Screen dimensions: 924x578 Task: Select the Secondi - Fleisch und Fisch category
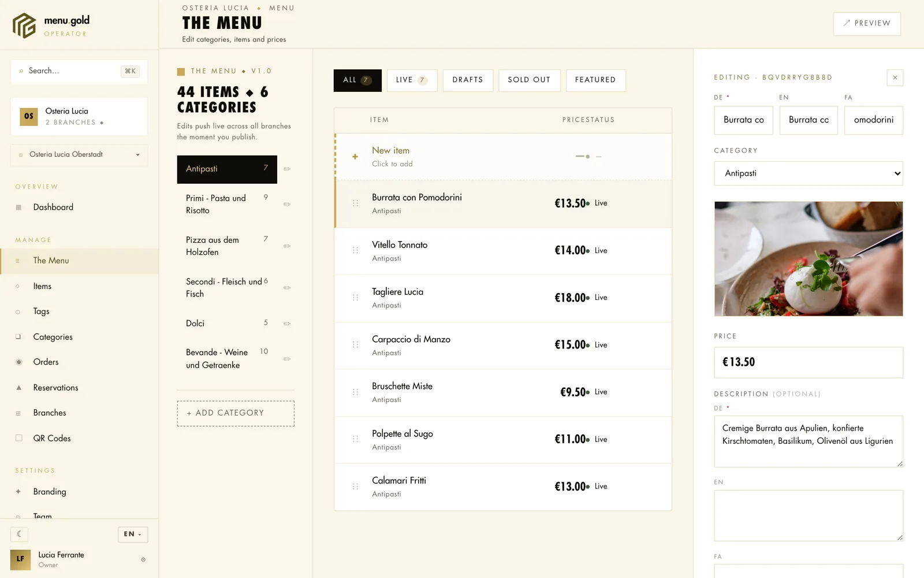coord(227,288)
